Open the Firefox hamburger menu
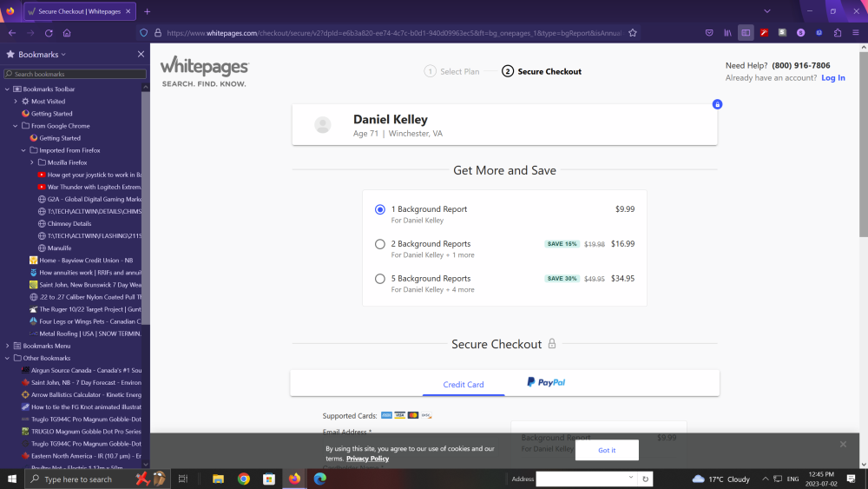The image size is (868, 489). (x=854, y=33)
